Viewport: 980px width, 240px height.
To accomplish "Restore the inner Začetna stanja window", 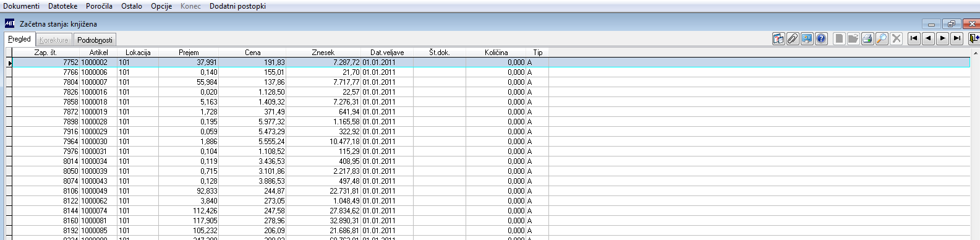I will 951,24.
